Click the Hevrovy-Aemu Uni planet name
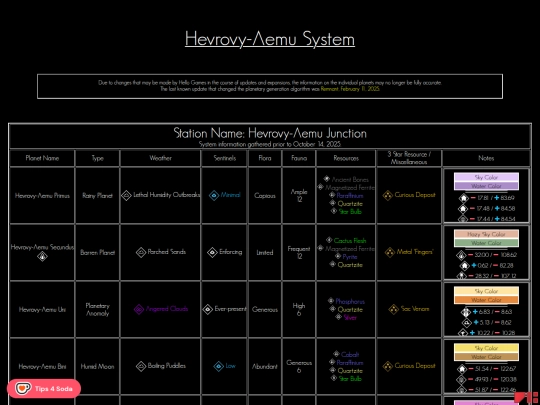This screenshot has height=405, width=540. [x=42, y=309]
